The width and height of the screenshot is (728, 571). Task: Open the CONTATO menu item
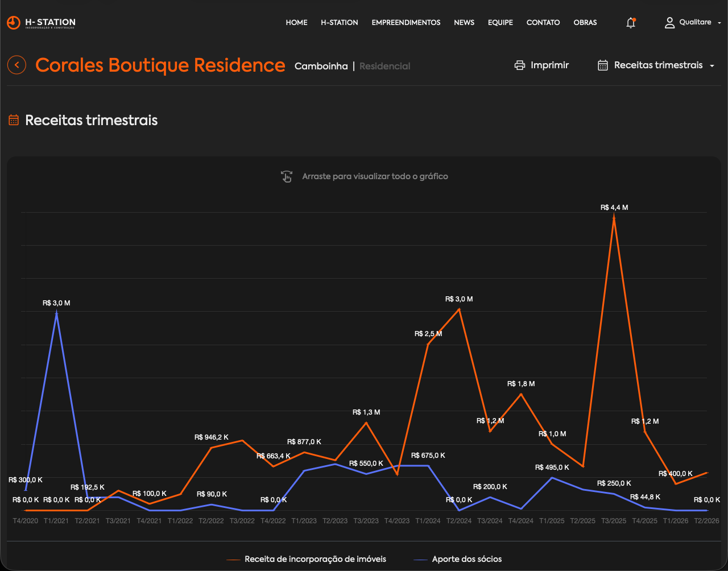(x=543, y=23)
